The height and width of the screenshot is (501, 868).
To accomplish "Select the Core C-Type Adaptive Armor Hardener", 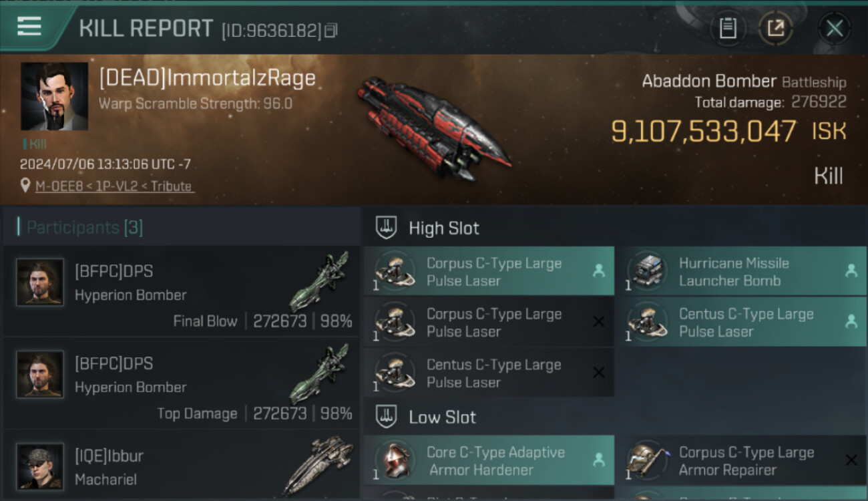I will (489, 460).
